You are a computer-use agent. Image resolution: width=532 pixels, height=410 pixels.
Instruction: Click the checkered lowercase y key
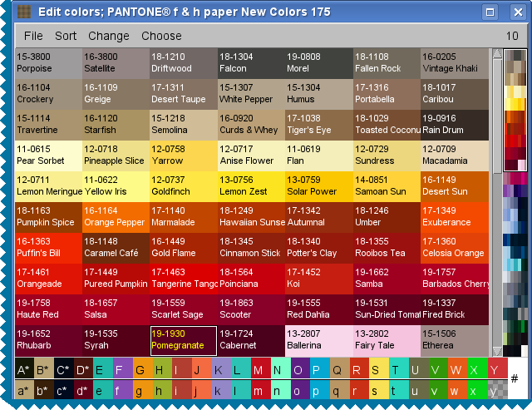(497, 390)
